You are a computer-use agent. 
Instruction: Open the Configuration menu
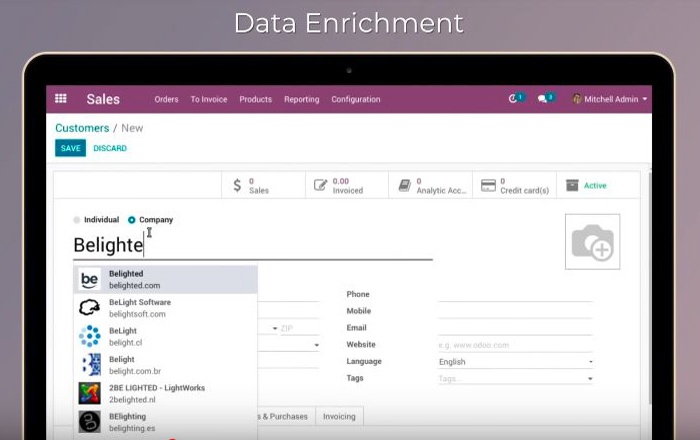(x=355, y=99)
